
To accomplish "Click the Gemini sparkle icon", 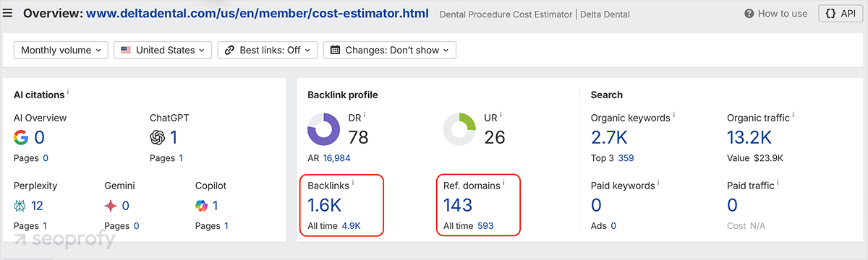I will pos(111,206).
